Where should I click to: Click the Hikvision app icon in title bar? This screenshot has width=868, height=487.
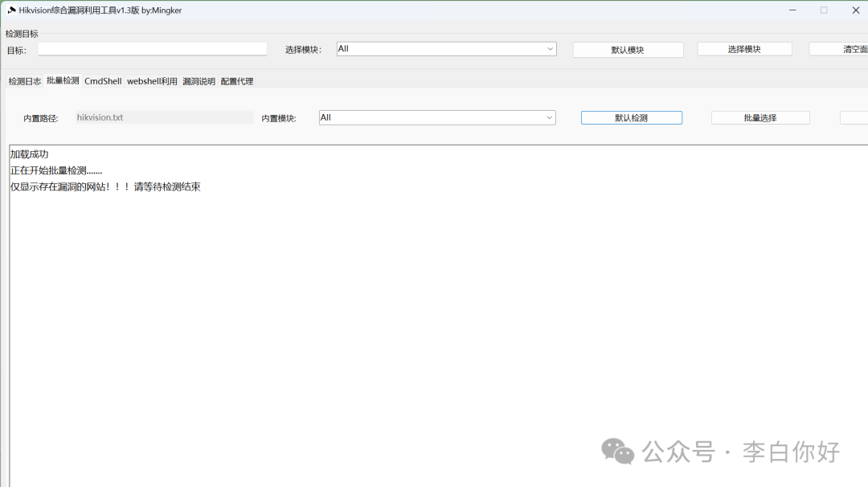coord(11,10)
